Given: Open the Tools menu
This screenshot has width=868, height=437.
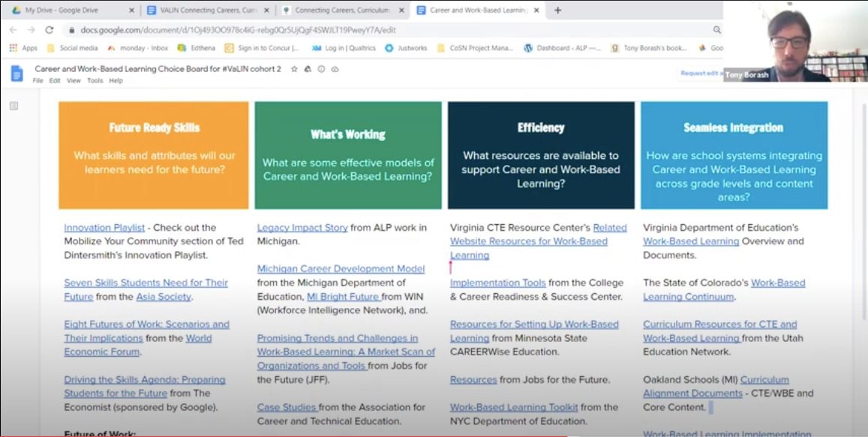Looking at the screenshot, I should (95, 81).
